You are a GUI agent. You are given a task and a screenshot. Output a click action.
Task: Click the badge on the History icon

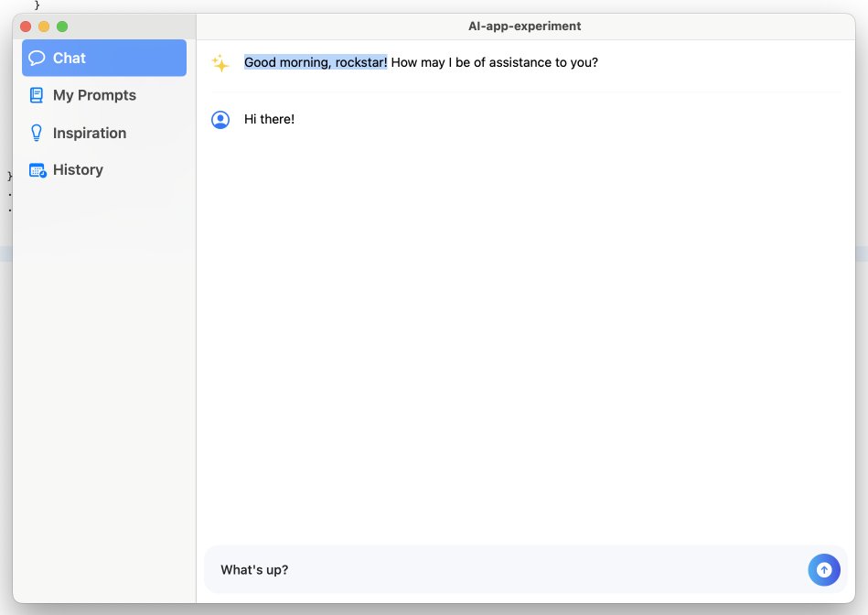(x=41, y=174)
